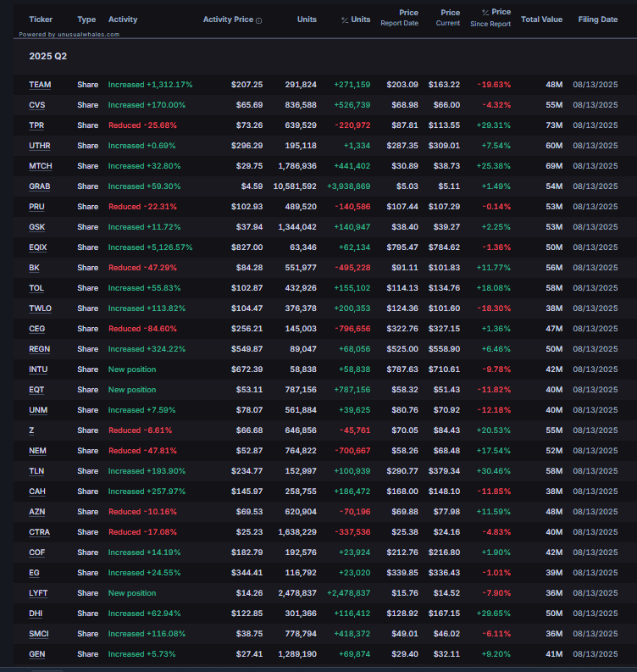Click the Activity Price column header
The image size is (637, 672).
[x=229, y=19]
